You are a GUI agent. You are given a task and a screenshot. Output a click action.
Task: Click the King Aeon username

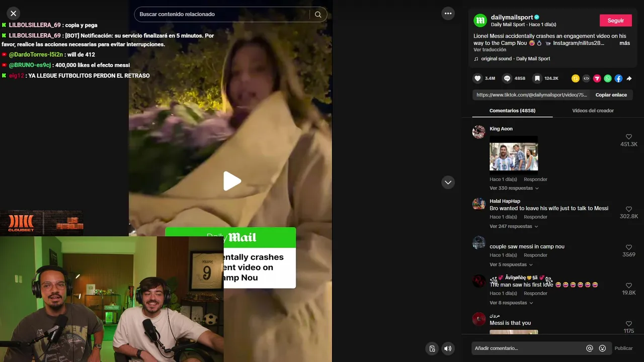pos(501,129)
